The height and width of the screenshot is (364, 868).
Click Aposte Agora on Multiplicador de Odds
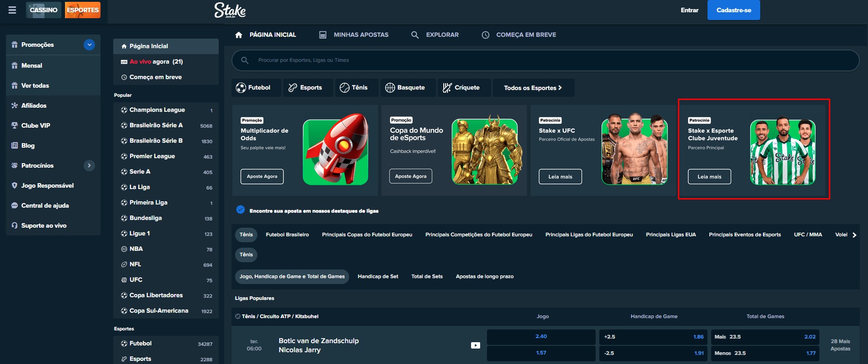point(262,176)
